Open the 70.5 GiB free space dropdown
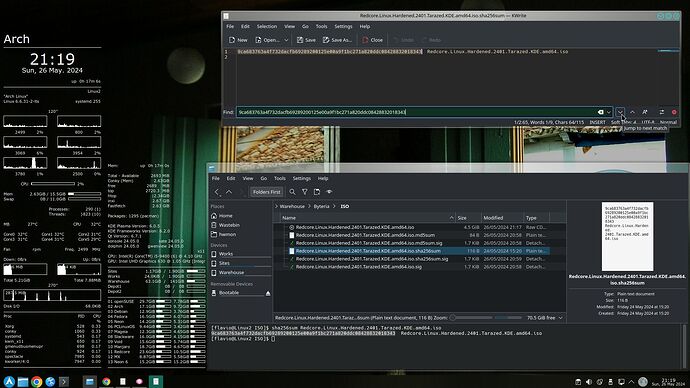Screen dimensions: 690x388 coord(545,318)
